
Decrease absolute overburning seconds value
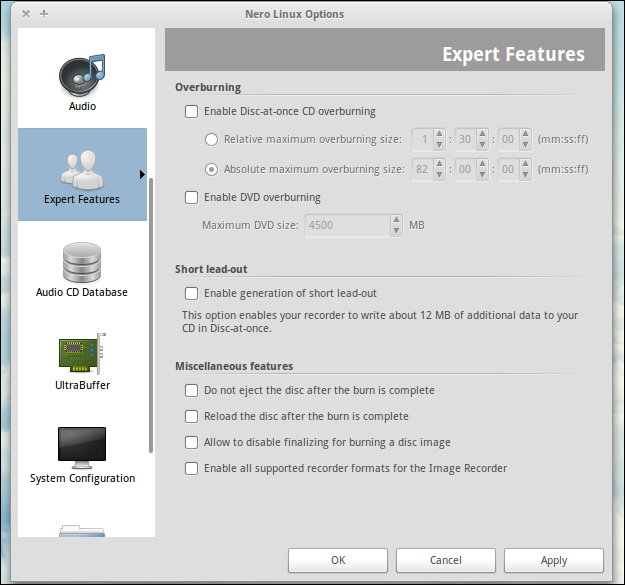[x=482, y=174]
